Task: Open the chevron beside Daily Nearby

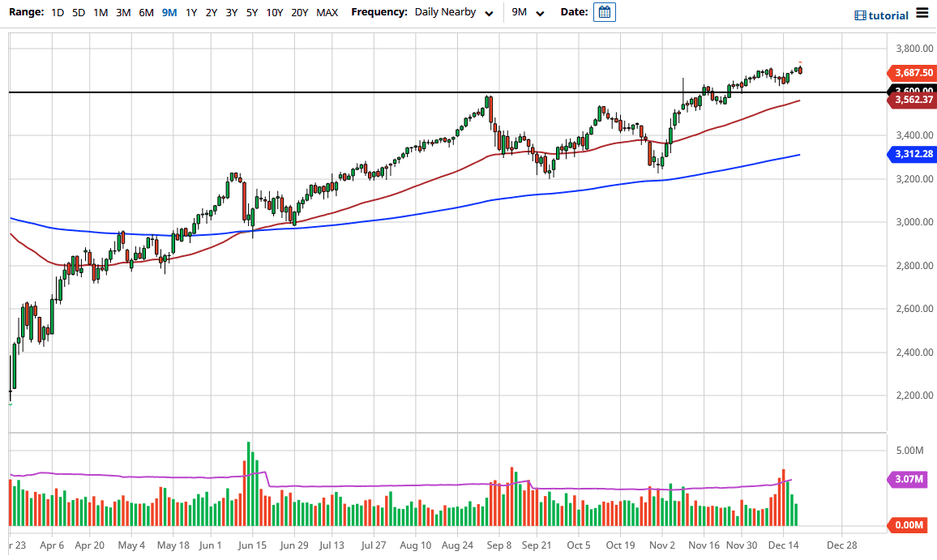Action: point(489,13)
